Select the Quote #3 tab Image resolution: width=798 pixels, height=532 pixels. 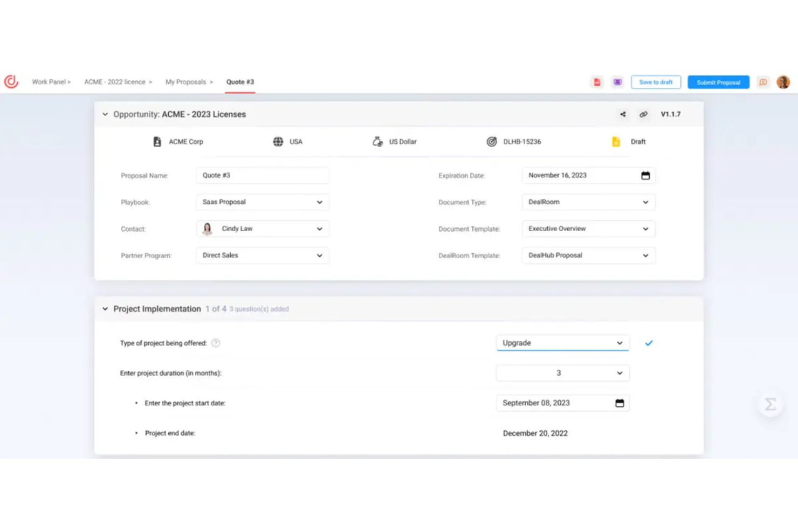point(240,82)
